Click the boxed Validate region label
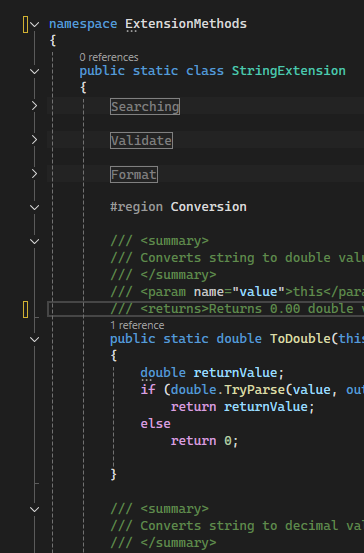The image size is (364, 553). click(x=141, y=141)
